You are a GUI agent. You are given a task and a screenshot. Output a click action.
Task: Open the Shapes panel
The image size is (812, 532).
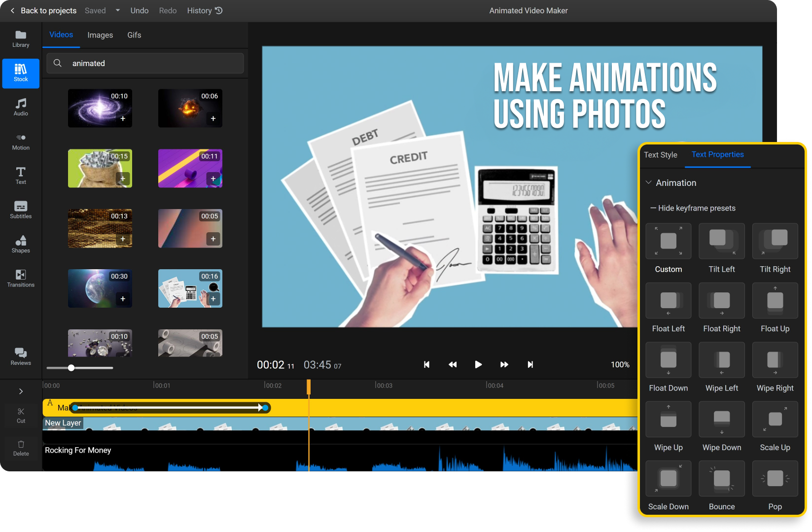(20, 245)
